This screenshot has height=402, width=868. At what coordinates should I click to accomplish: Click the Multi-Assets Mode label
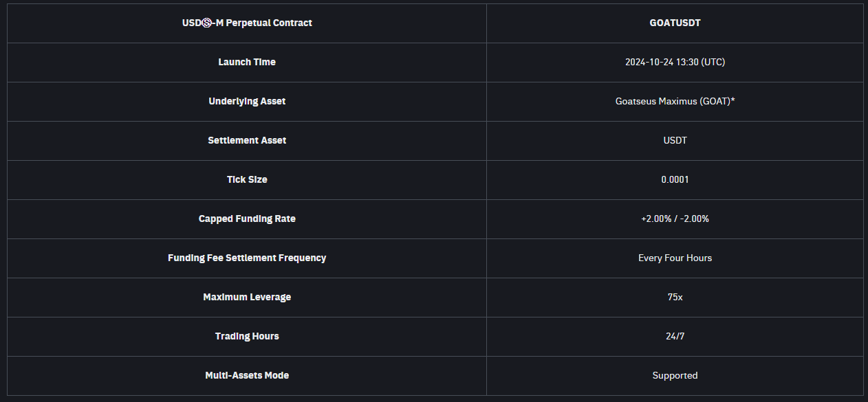pos(247,375)
